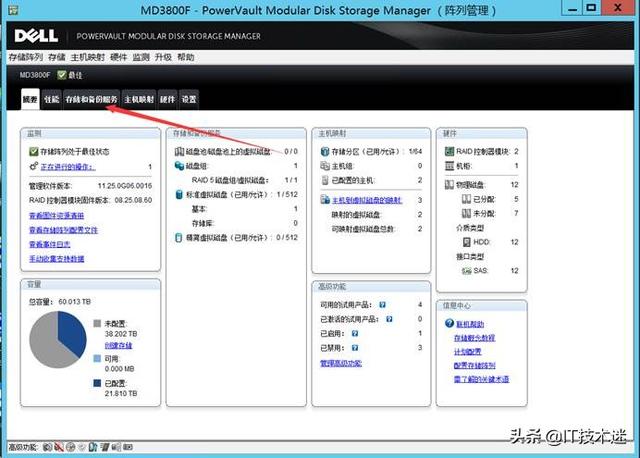
Task: Click red crossed-out icon in 高级功能 status bar
Action: pyautogui.click(x=59, y=447)
